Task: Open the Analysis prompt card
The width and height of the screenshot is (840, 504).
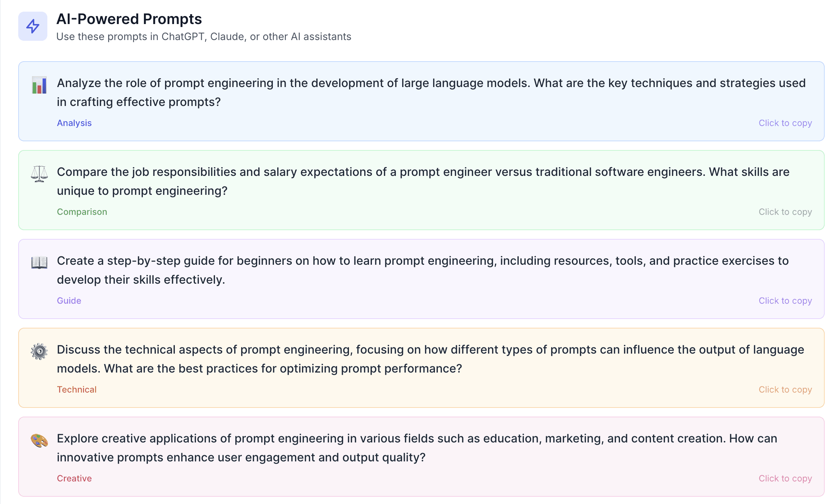Action: [x=419, y=101]
